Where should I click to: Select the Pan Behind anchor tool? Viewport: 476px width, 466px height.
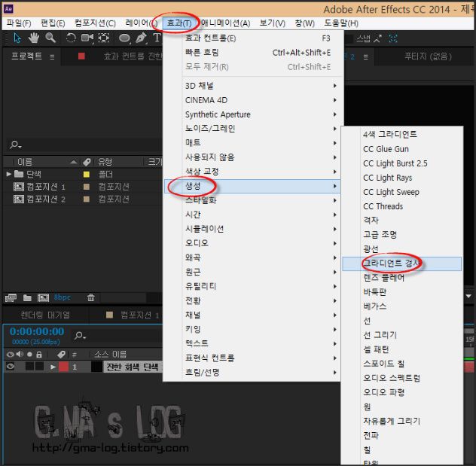coord(104,38)
